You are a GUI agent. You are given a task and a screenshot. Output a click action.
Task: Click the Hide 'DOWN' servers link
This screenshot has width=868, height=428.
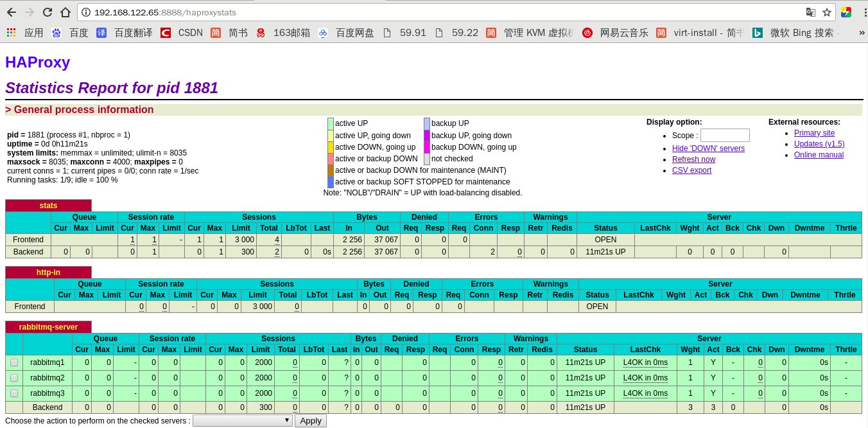(x=708, y=148)
